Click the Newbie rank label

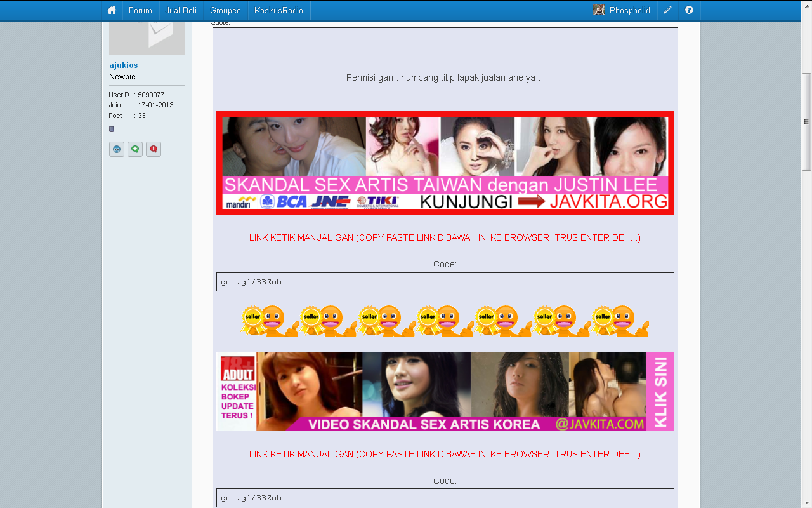[x=122, y=77]
